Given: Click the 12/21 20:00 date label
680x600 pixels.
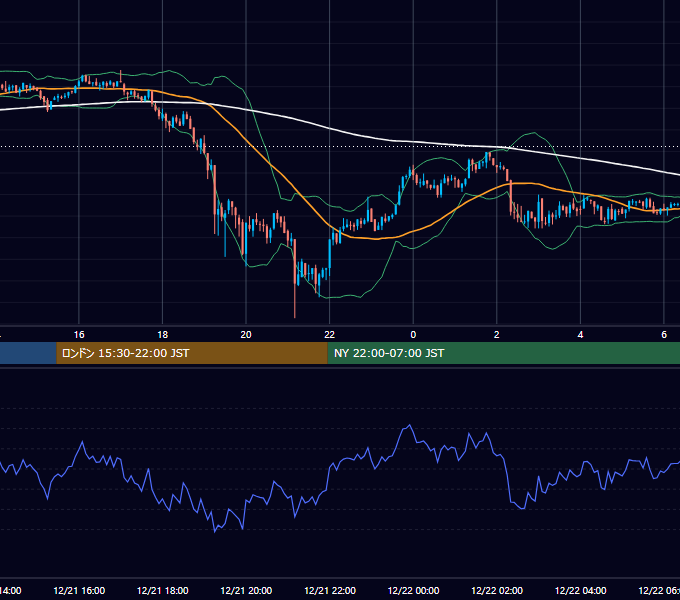Looking at the screenshot, I should 246,590.
